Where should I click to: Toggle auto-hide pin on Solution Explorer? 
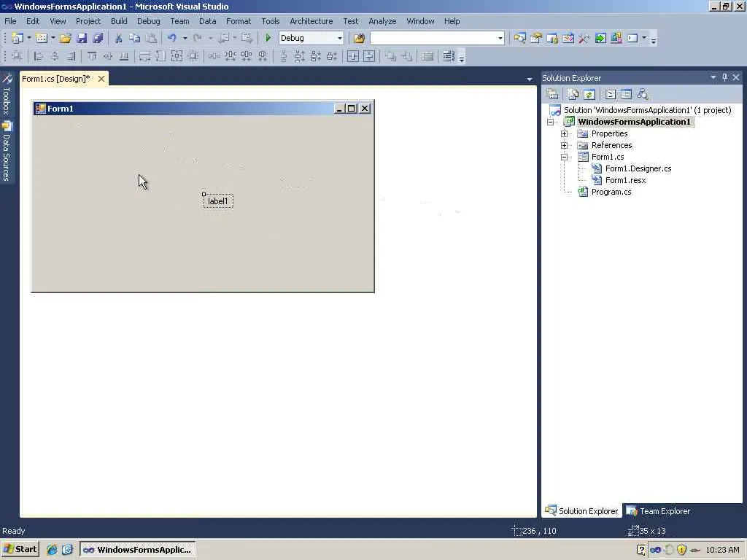[724, 77]
